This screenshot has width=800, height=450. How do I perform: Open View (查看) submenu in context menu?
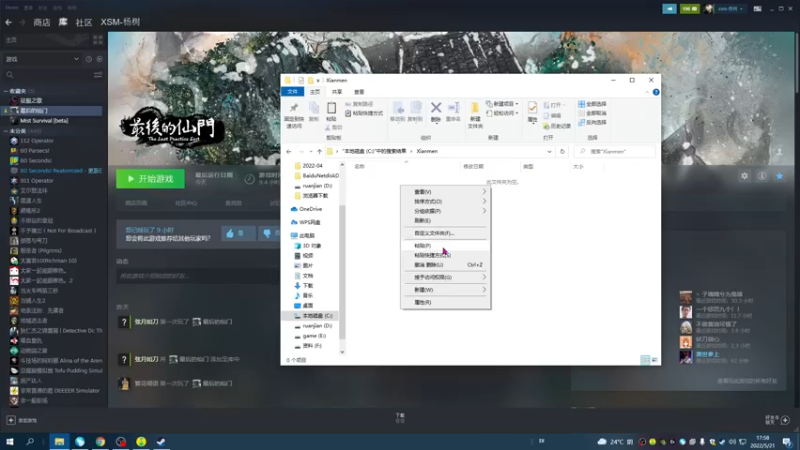[445, 192]
